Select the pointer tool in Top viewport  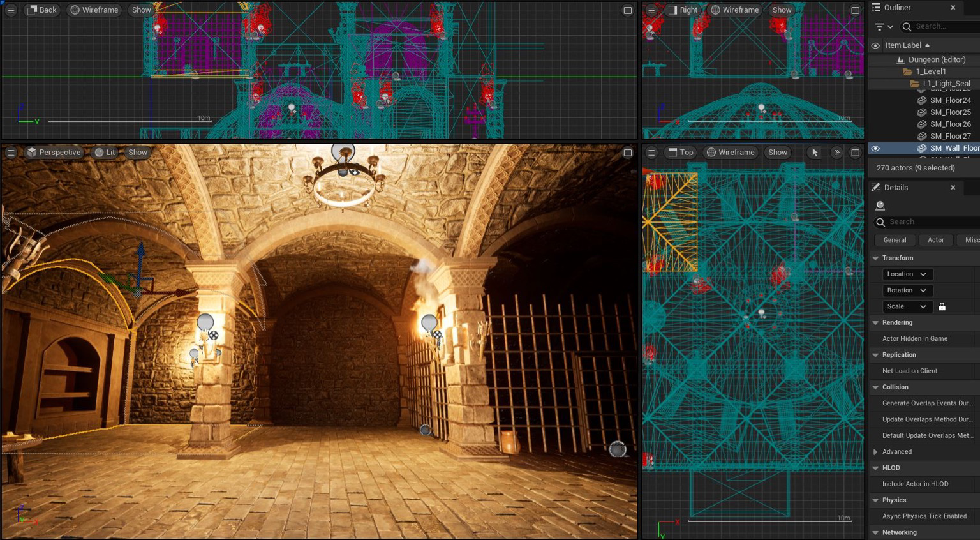pyautogui.click(x=815, y=153)
